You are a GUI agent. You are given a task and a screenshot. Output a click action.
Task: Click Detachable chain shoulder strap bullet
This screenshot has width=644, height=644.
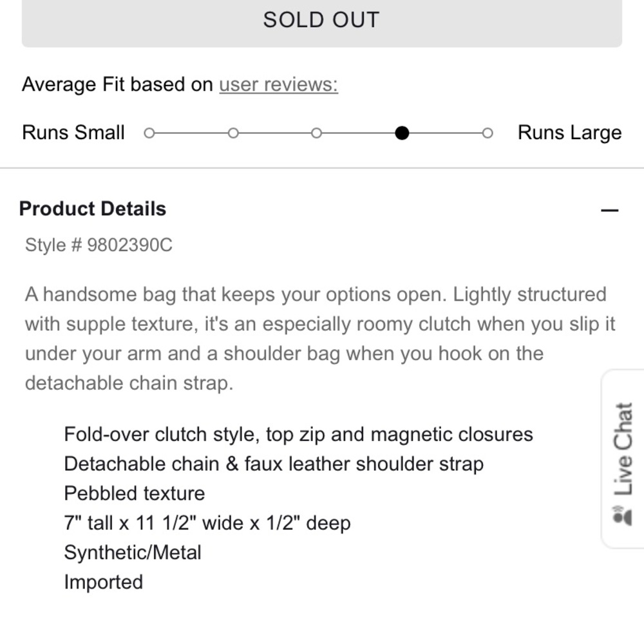point(274,464)
